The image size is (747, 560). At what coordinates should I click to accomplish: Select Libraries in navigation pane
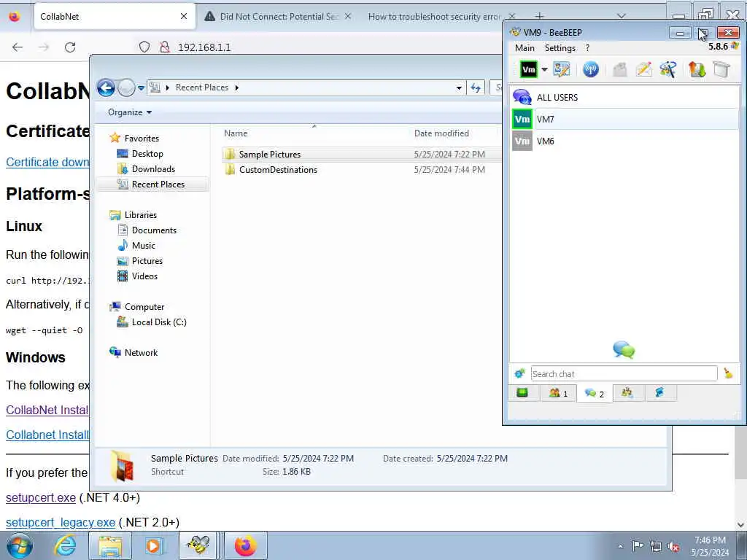[x=141, y=215]
